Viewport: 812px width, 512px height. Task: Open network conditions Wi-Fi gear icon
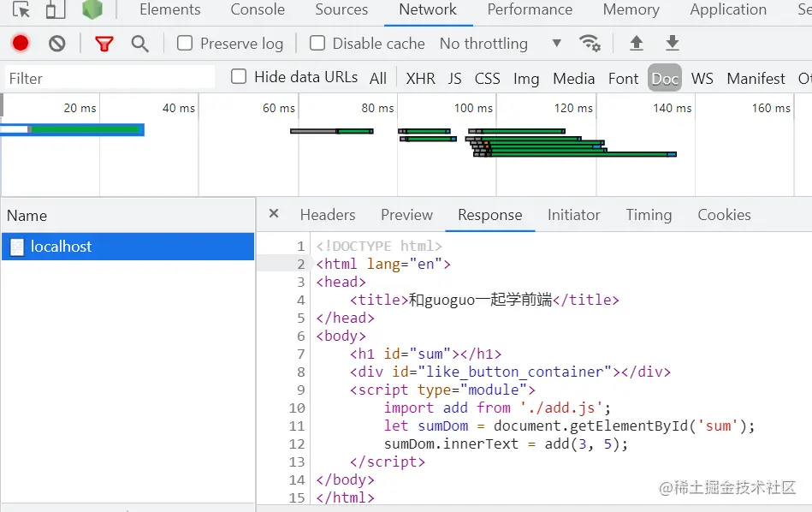point(590,43)
